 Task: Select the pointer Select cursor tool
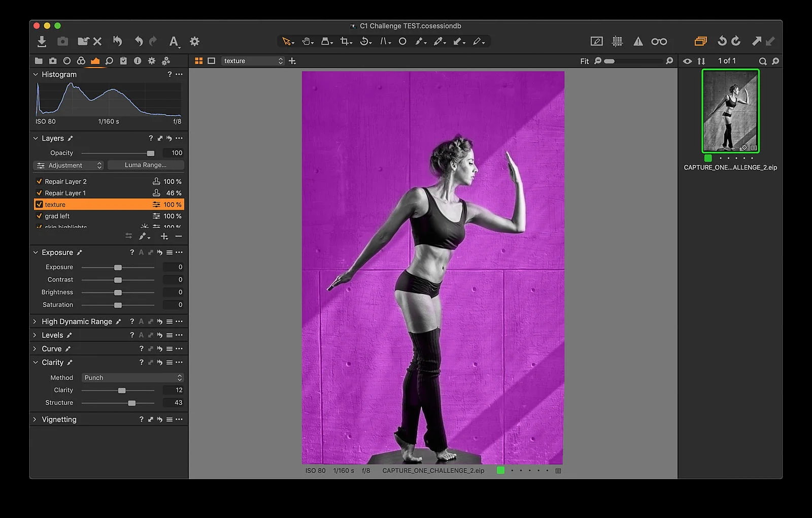(288, 42)
